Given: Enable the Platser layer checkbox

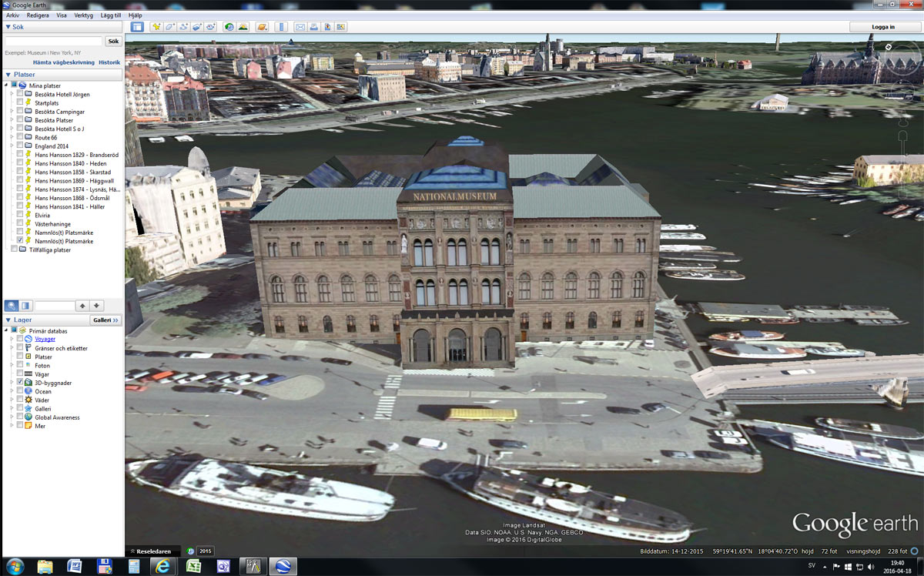Looking at the screenshot, I should click(20, 357).
